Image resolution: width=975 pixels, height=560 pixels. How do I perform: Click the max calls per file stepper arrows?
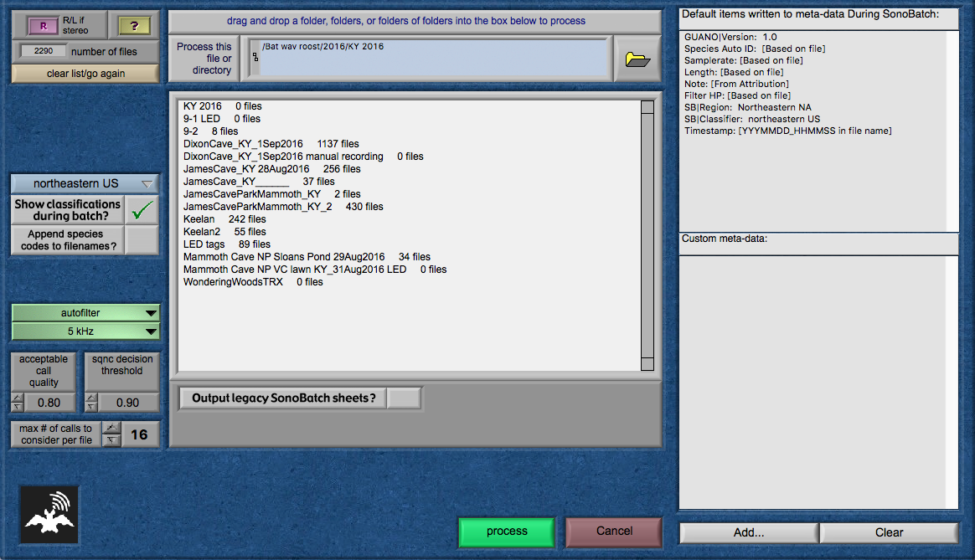[110, 434]
